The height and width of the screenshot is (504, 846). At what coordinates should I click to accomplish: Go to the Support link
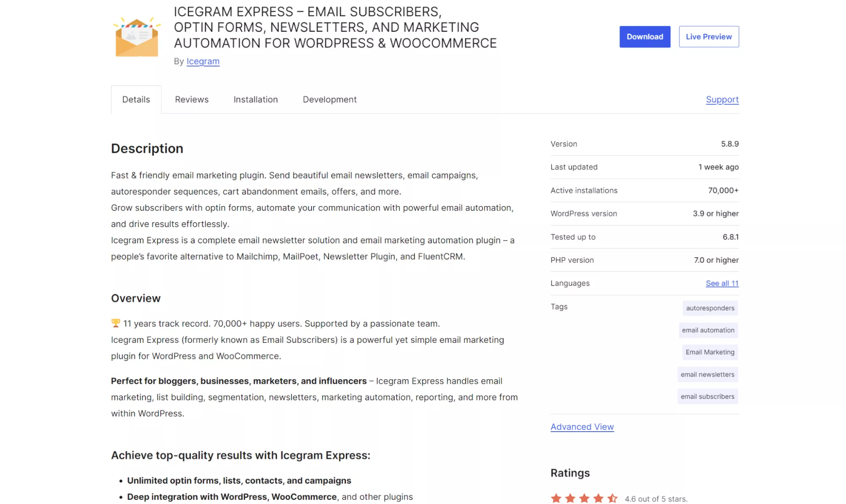click(722, 99)
